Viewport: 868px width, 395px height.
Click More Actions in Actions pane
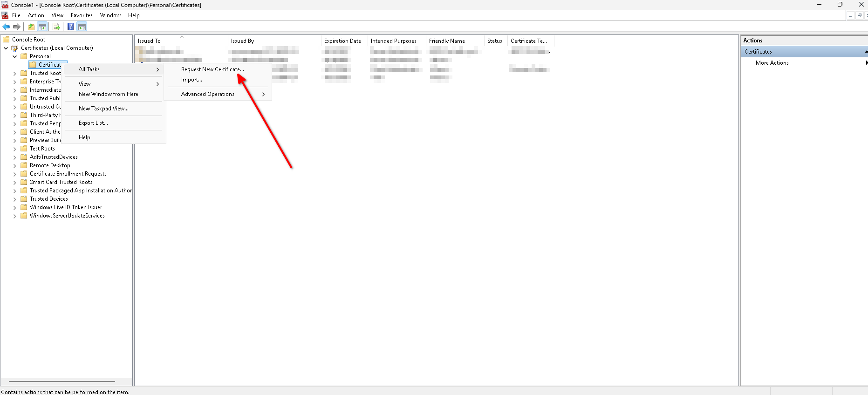772,63
